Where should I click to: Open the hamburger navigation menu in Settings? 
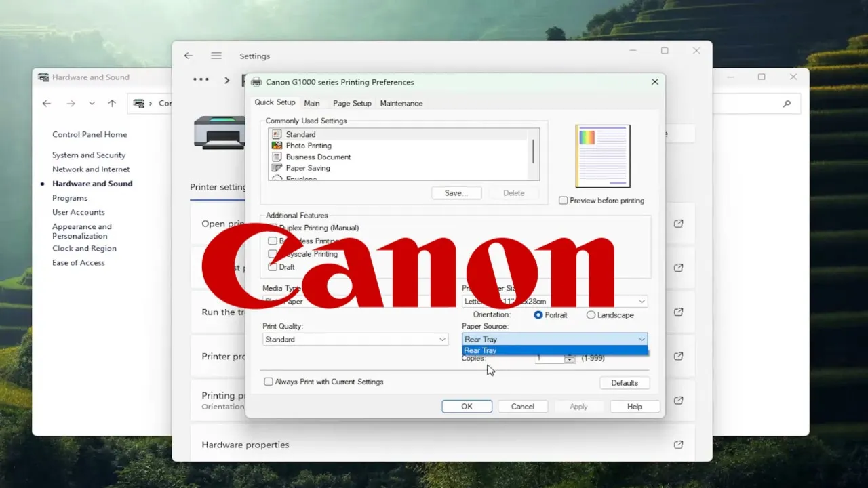point(216,56)
